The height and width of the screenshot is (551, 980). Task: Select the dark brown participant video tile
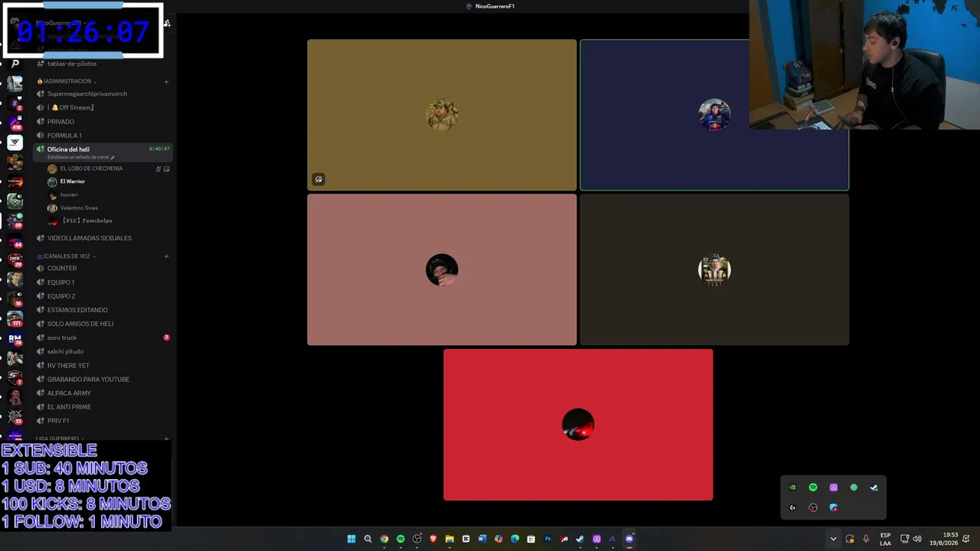click(x=714, y=269)
